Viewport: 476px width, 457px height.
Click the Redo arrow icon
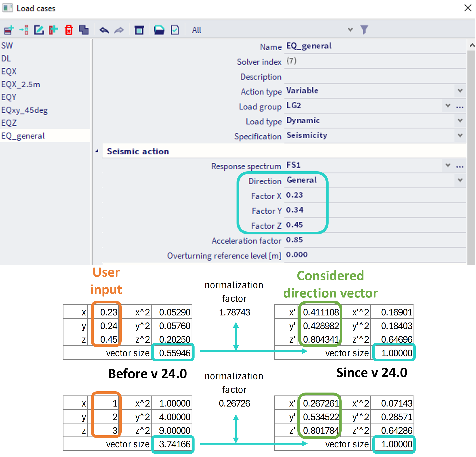tap(119, 30)
